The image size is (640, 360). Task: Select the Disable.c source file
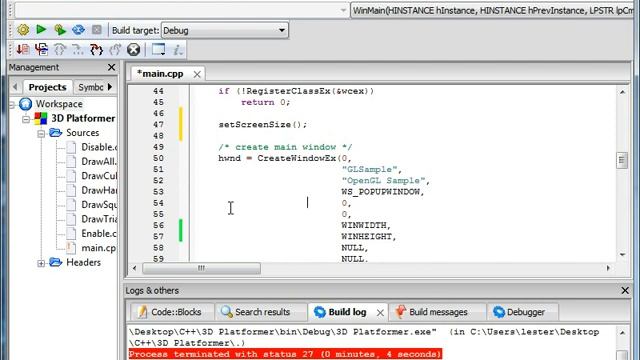pyautogui.click(x=99, y=147)
